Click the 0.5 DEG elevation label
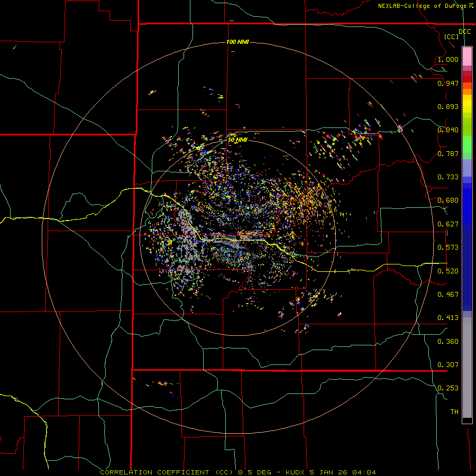Image resolution: width=476 pixels, height=476 pixels. pyautogui.click(x=254, y=472)
